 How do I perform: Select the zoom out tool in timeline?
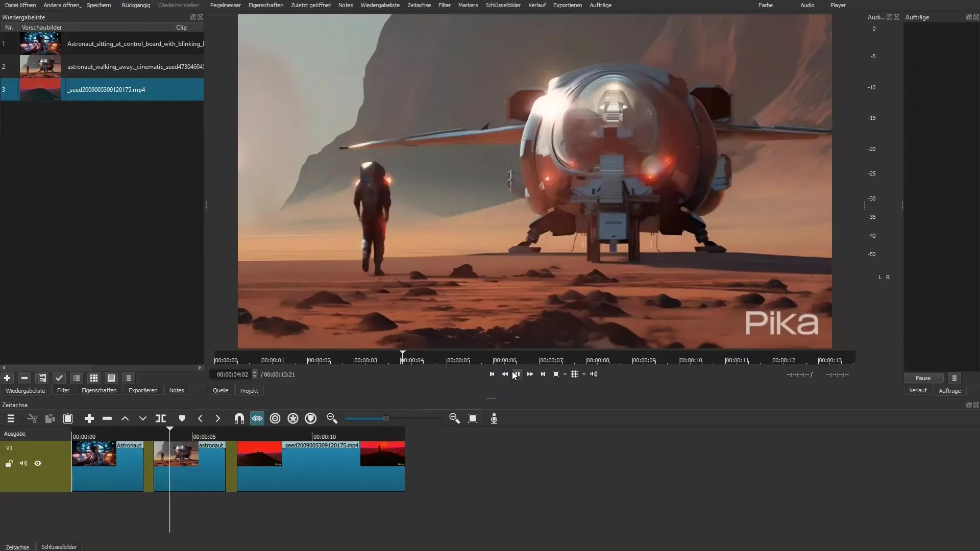(332, 418)
